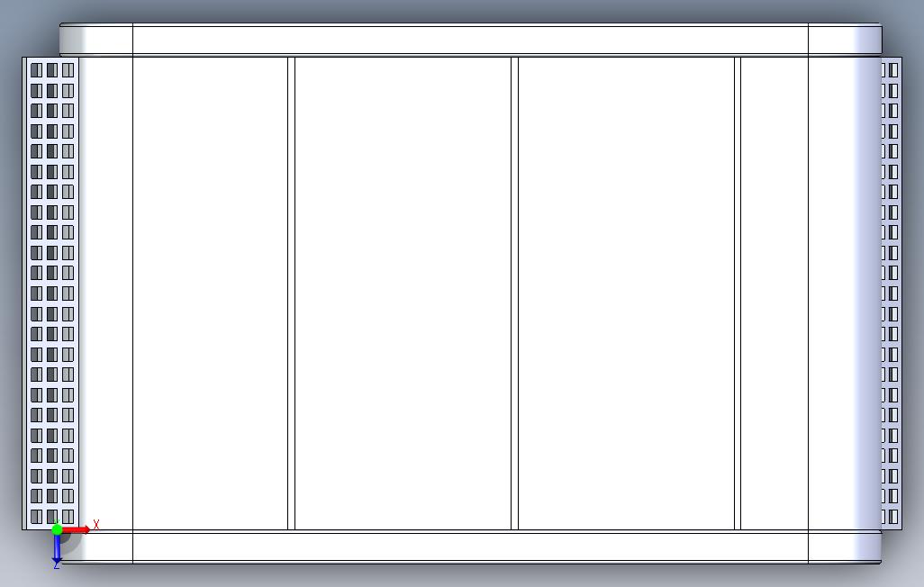This screenshot has width=924, height=587.
Task: Pick the third large panel face
Action: click(x=627, y=293)
